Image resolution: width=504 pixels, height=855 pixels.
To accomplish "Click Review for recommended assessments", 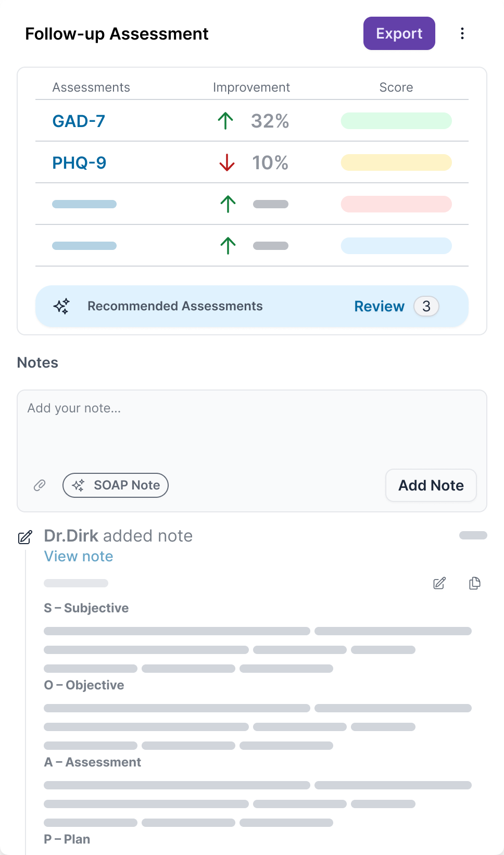I will 379,306.
